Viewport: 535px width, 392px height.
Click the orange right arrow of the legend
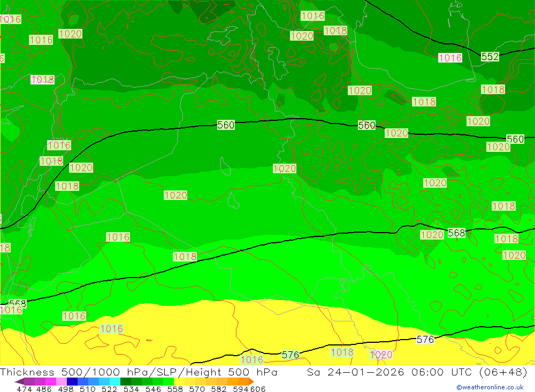[x=251, y=381]
